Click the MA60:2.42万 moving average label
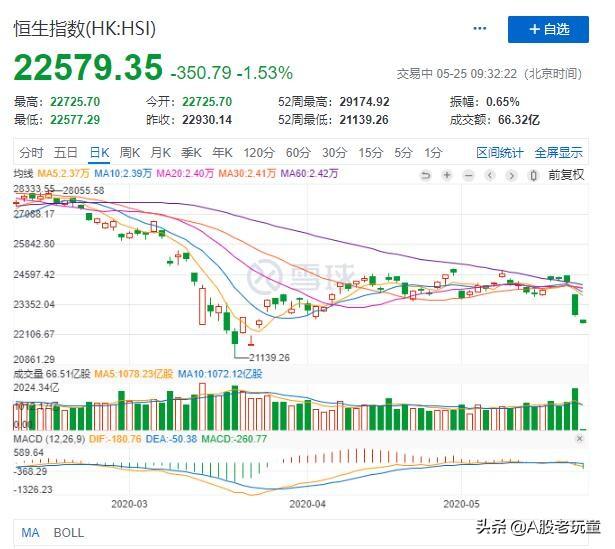This screenshot has height=549, width=615. pos(309,173)
